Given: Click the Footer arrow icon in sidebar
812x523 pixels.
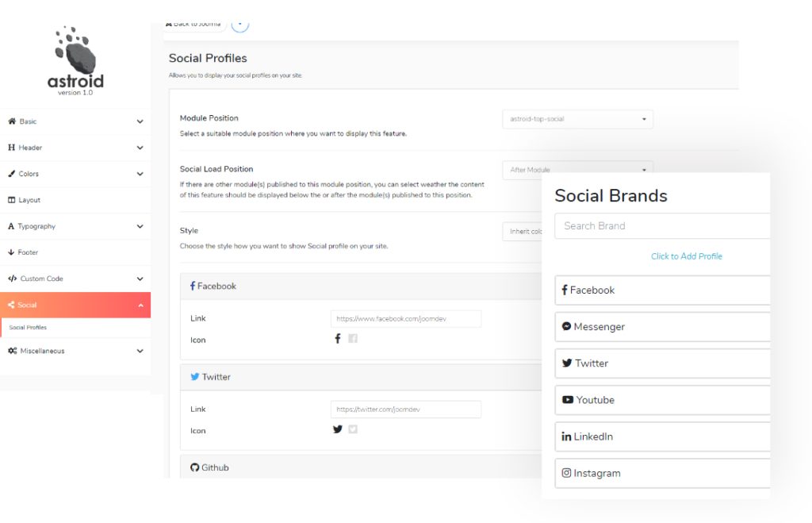Looking at the screenshot, I should click(x=11, y=252).
